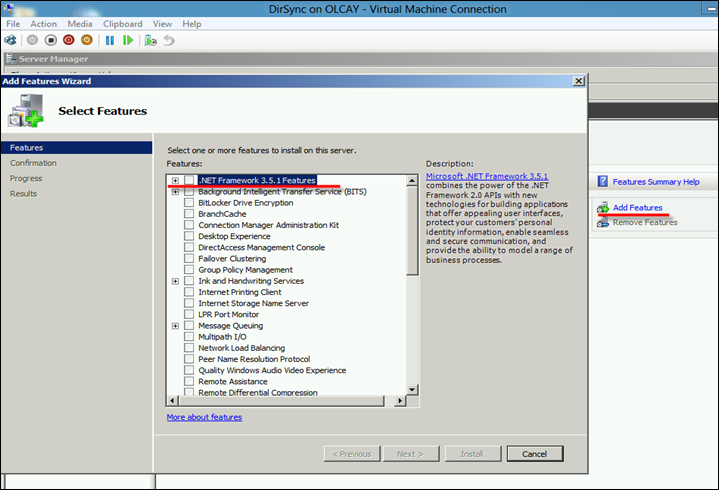Select the Internet Storage Name Server row
The height and width of the screenshot is (490, 719).
tap(254, 303)
